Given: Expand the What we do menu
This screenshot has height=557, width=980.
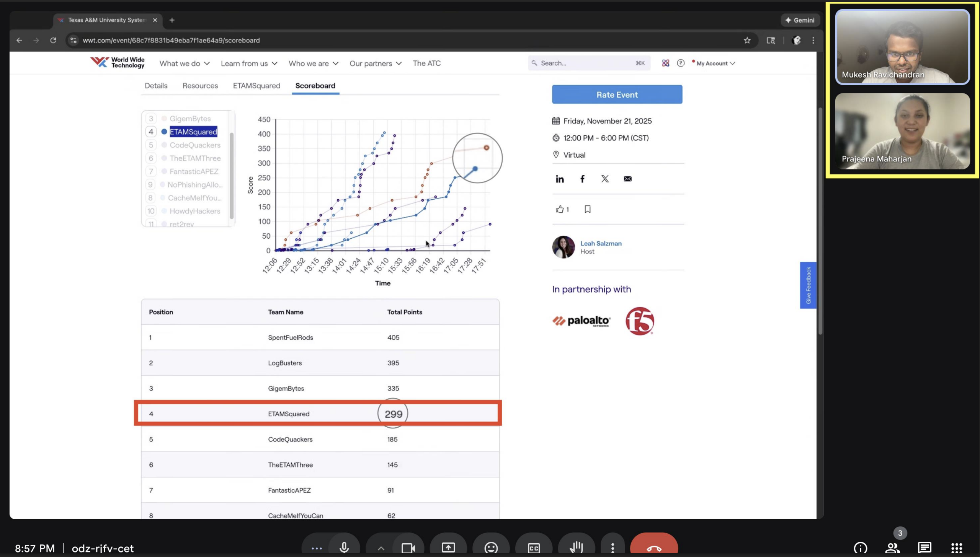Looking at the screenshot, I should 185,64.
